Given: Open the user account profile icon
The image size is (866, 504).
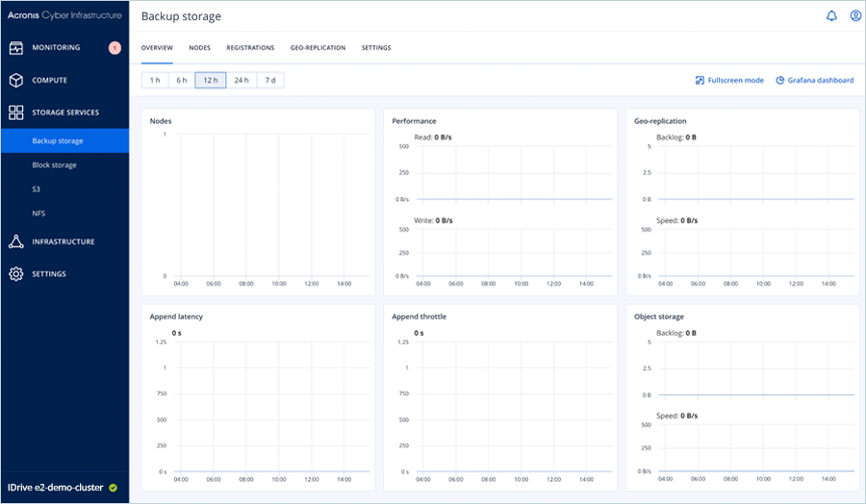Looking at the screenshot, I should [855, 16].
